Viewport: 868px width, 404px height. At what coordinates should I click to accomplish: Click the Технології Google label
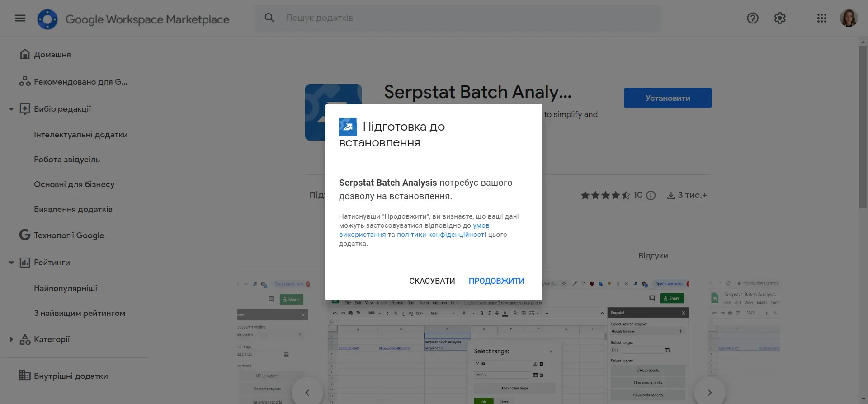[x=69, y=235]
